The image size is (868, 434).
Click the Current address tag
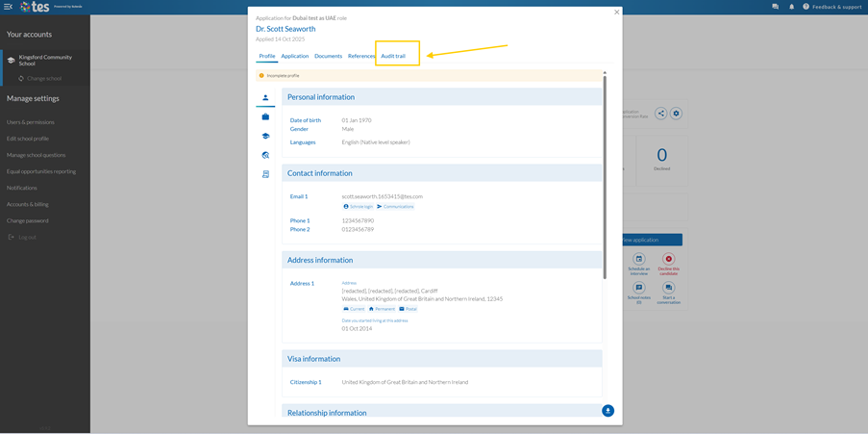[354, 309]
